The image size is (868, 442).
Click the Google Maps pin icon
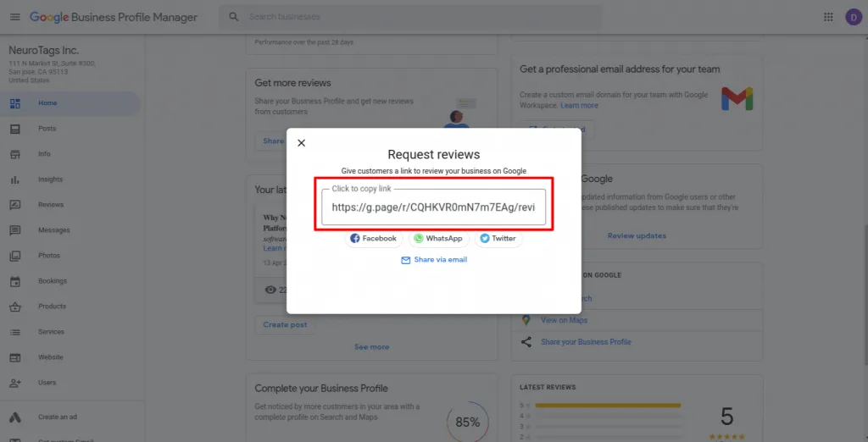[526, 320]
